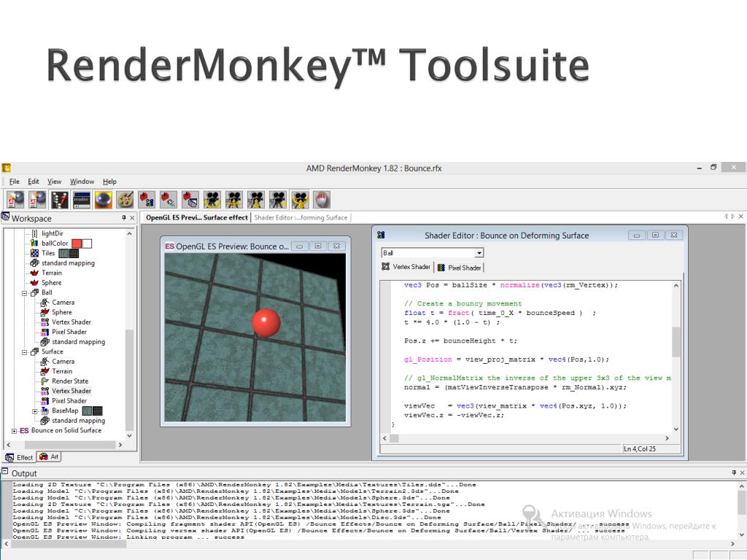Select the Camera node under Surface
Viewport: 747px width, 560px height.
click(x=63, y=362)
